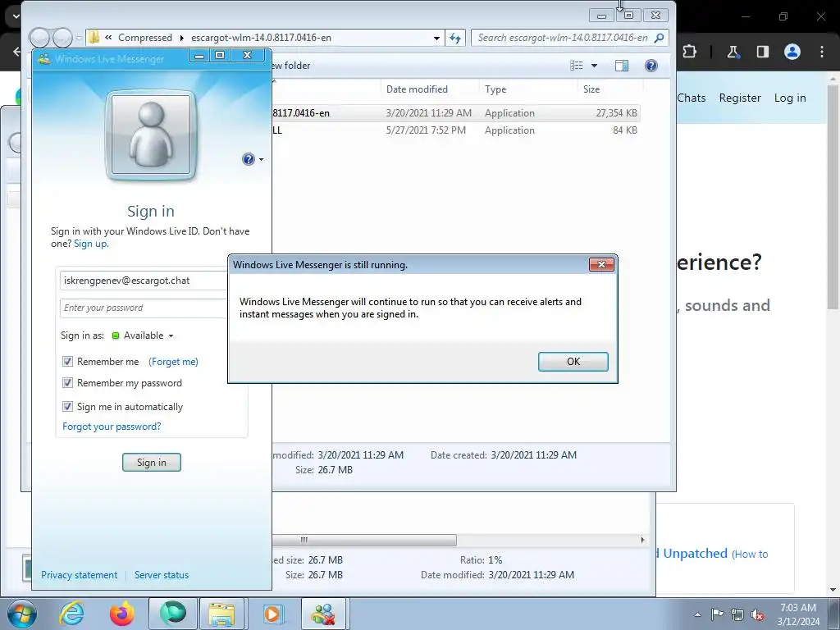840x630 pixels.
Task: Open the browser profile avatar icon
Action: (x=792, y=52)
